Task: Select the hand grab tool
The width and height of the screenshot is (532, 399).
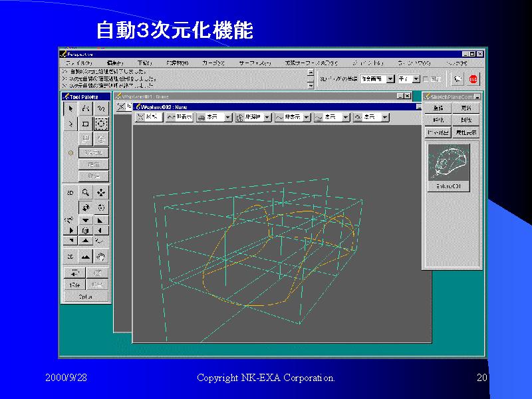Action: coord(101,256)
